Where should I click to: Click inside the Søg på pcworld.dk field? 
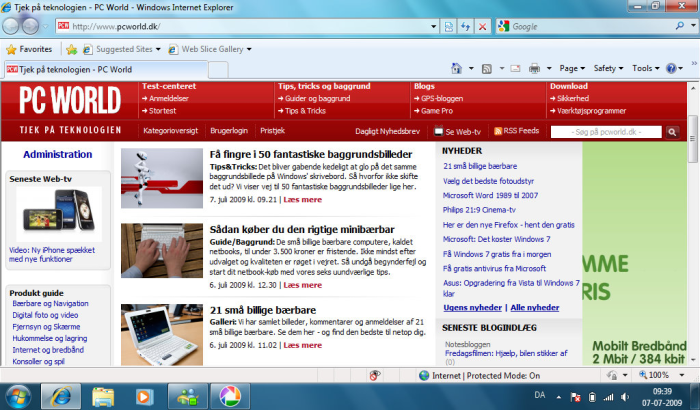[606, 132]
